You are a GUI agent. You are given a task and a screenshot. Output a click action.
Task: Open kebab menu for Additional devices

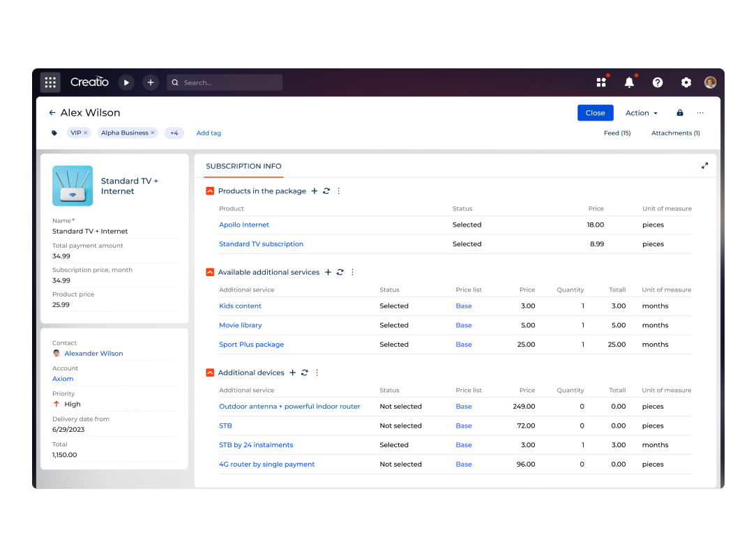point(317,372)
